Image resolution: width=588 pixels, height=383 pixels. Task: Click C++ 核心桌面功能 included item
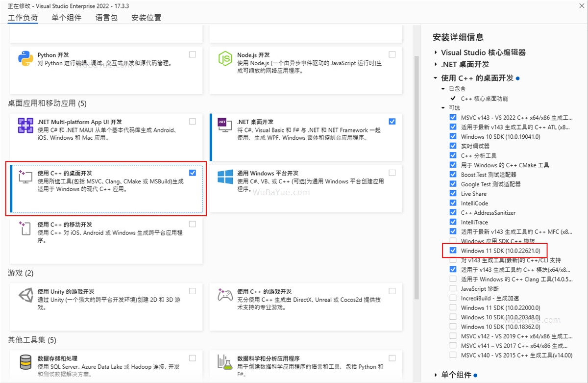coord(484,99)
